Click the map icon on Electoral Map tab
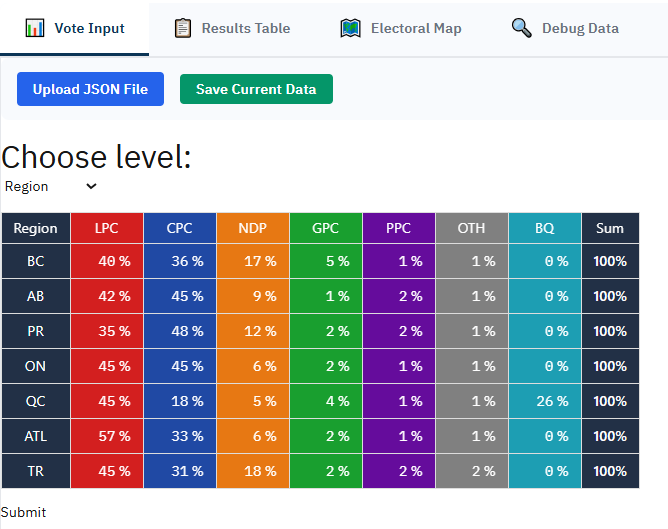 (351, 29)
